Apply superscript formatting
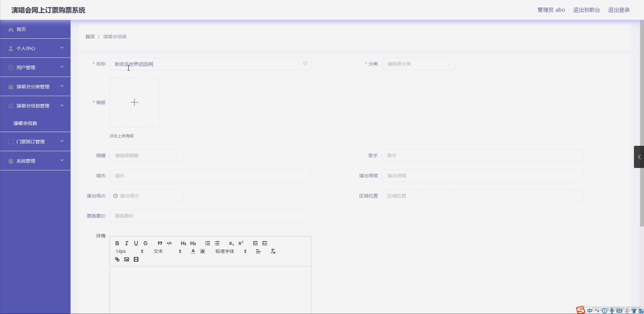Viewport: 644px width, 314px height. point(241,243)
